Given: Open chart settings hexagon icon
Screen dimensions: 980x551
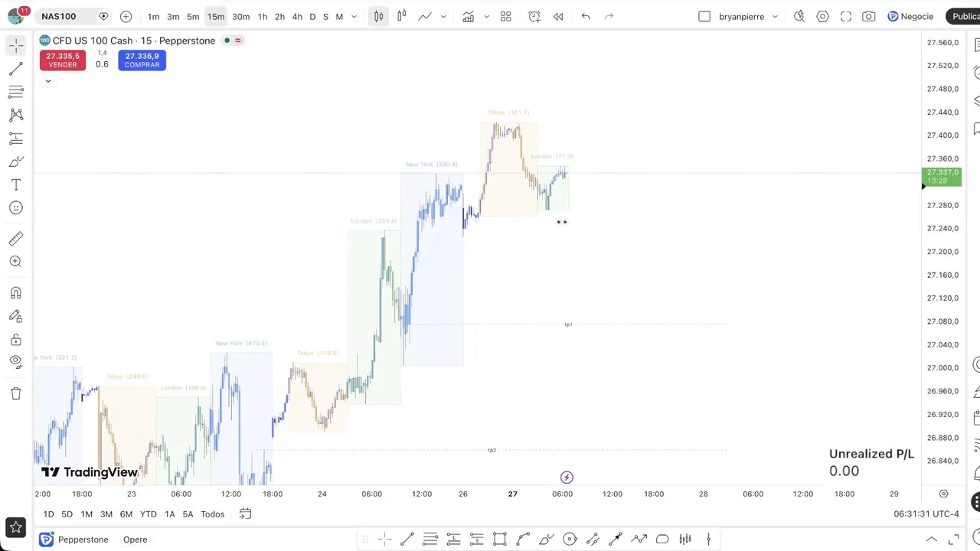Looking at the screenshot, I should (x=822, y=16).
